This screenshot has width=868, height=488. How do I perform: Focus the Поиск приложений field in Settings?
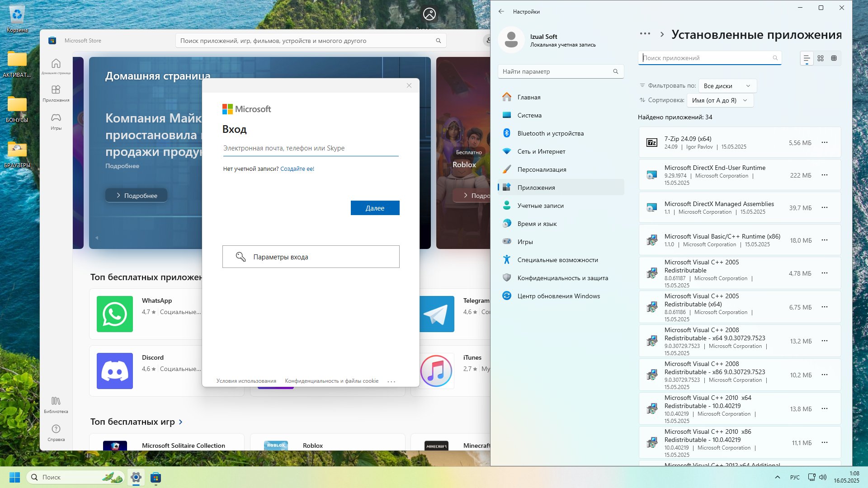pos(710,58)
